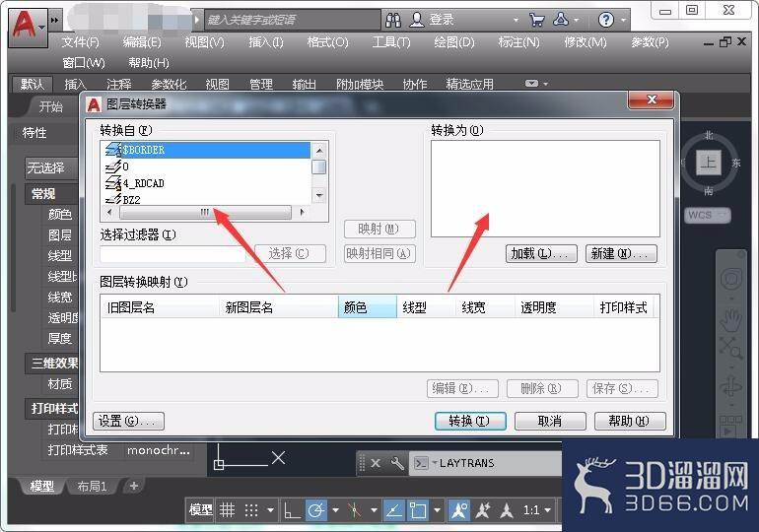This screenshot has height=532, width=759.
Task: Open the 设置(G) settings button
Action: [x=129, y=421]
